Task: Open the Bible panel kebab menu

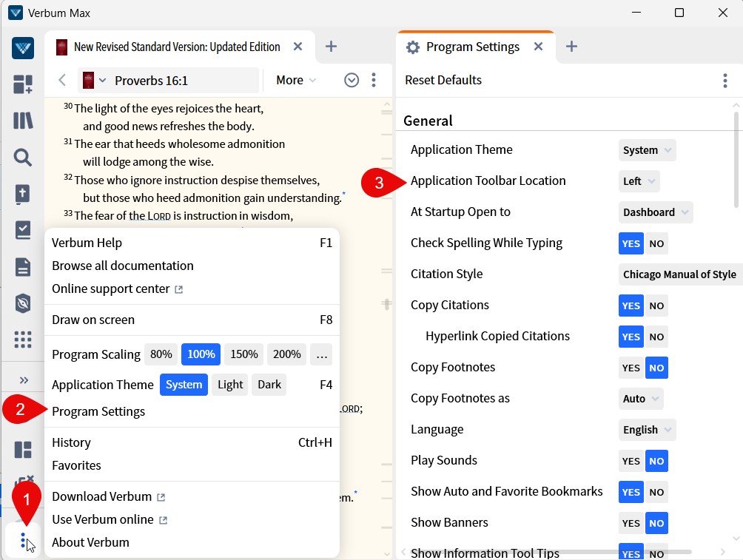Action: pos(374,80)
